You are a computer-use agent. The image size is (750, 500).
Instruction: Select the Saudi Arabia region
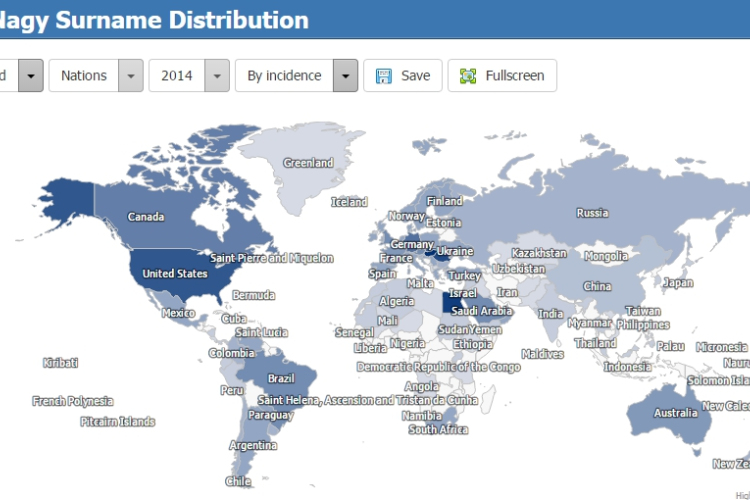[x=481, y=311]
